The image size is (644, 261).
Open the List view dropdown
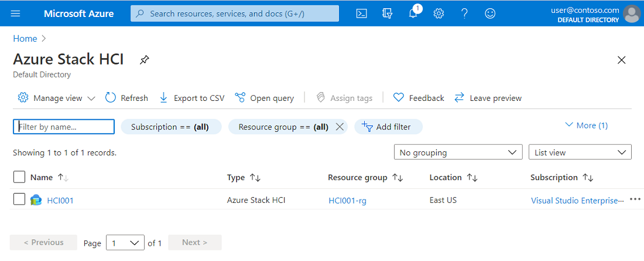[x=580, y=152]
